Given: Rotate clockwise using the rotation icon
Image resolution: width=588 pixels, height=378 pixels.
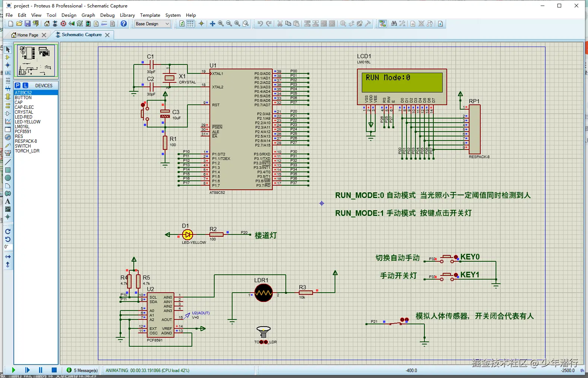Looking at the screenshot, I should [x=7, y=231].
